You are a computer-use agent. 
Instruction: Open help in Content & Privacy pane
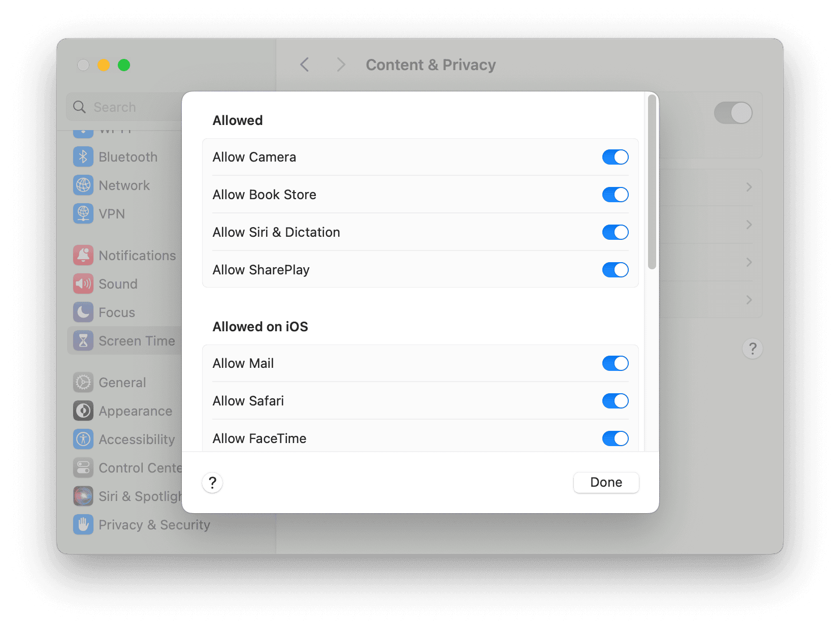(x=753, y=349)
